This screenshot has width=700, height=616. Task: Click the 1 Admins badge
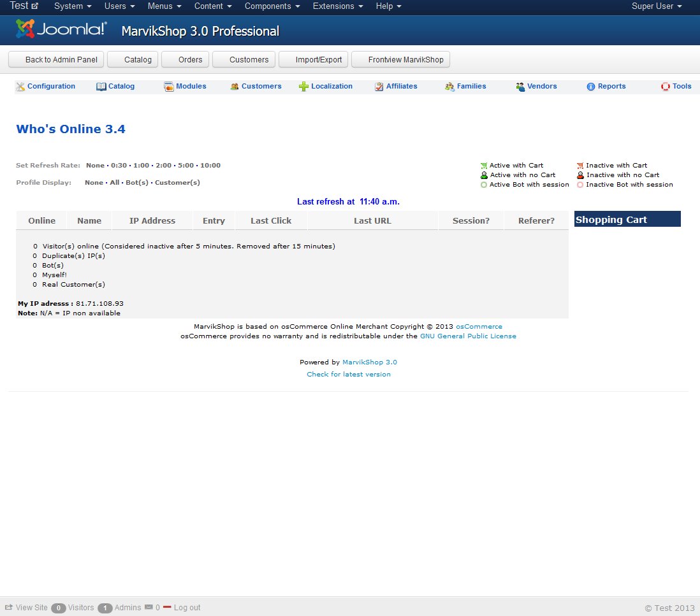(105, 608)
